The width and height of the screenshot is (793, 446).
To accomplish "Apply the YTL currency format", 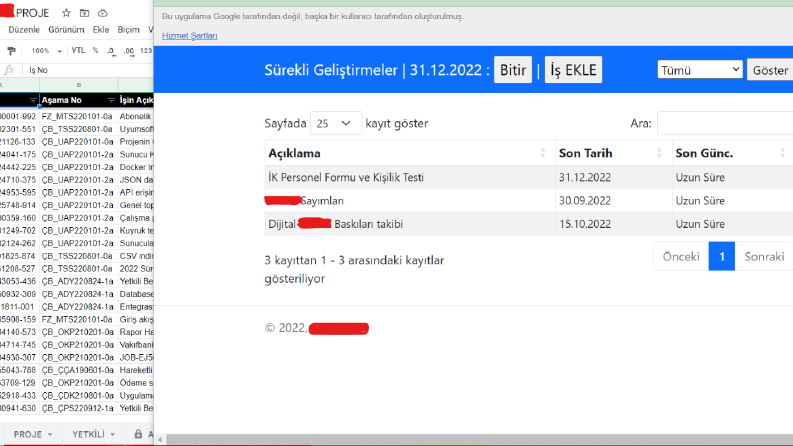I will pyautogui.click(x=78, y=51).
